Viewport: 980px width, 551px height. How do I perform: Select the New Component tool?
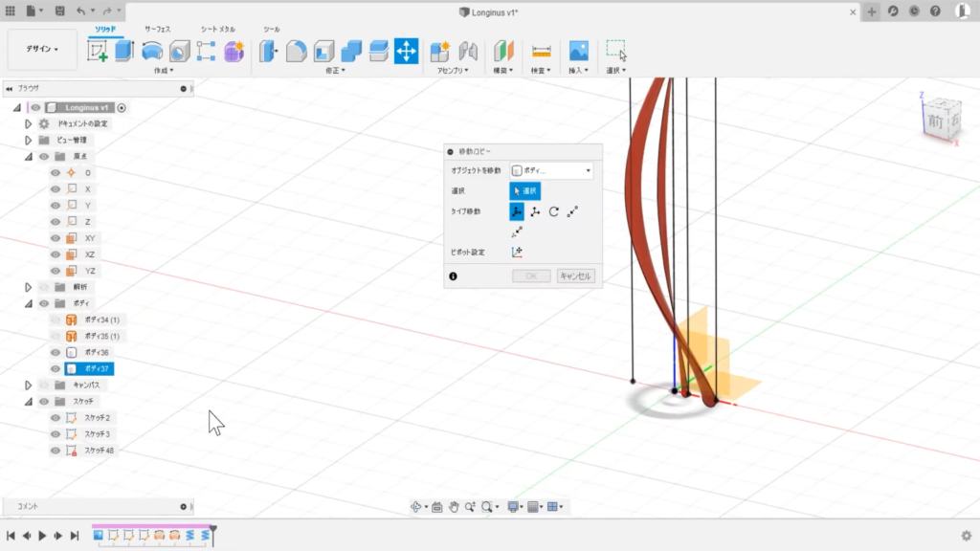coord(440,52)
